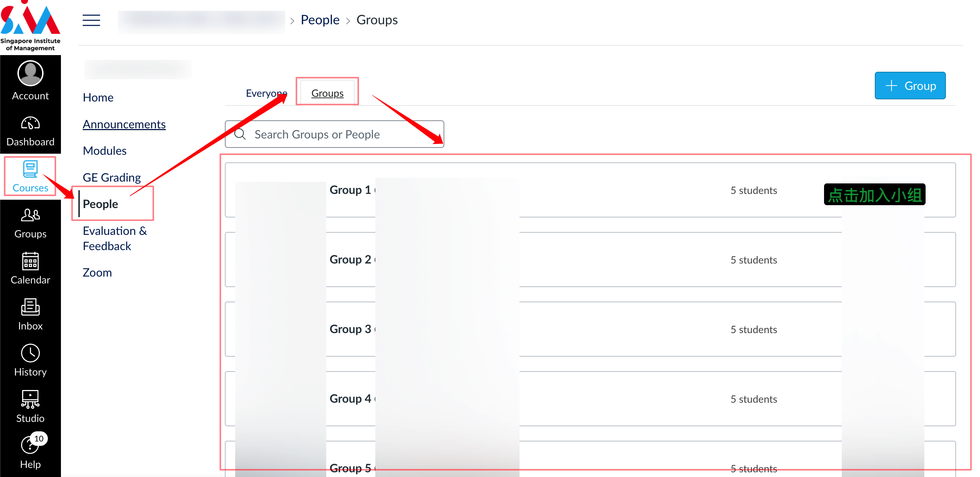Image resolution: width=980 pixels, height=477 pixels.
Task: Open the Inbox icon
Action: pos(30,307)
